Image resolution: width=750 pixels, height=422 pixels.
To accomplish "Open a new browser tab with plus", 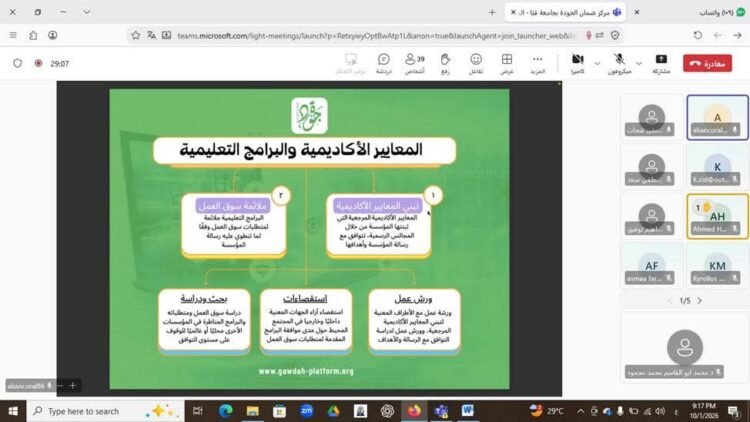I will [x=492, y=12].
